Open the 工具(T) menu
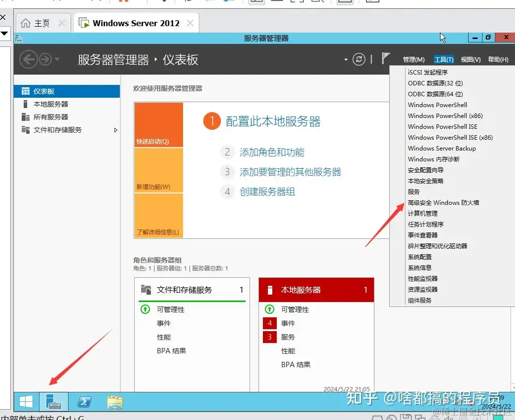The width and height of the screenshot is (515, 420). [444, 60]
